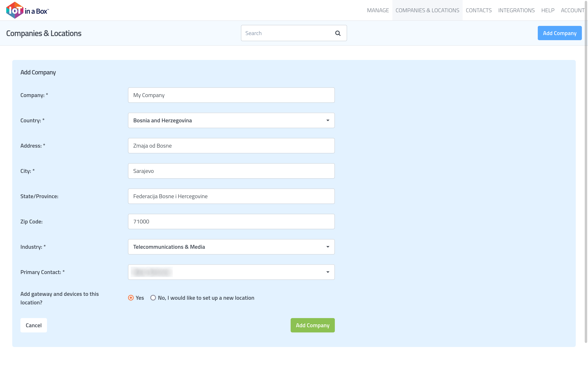Go to the CONTACTS tab
This screenshot has height=367, width=588.
pyautogui.click(x=478, y=10)
